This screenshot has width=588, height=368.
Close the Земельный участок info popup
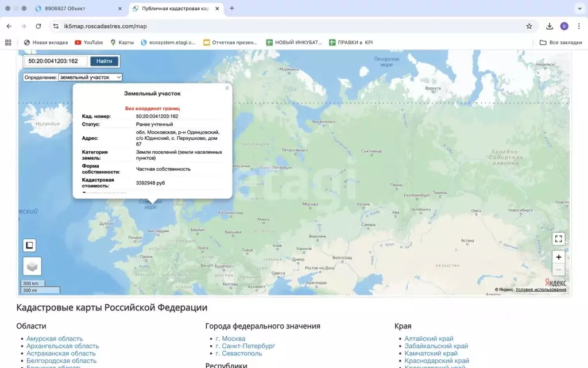tap(227, 87)
